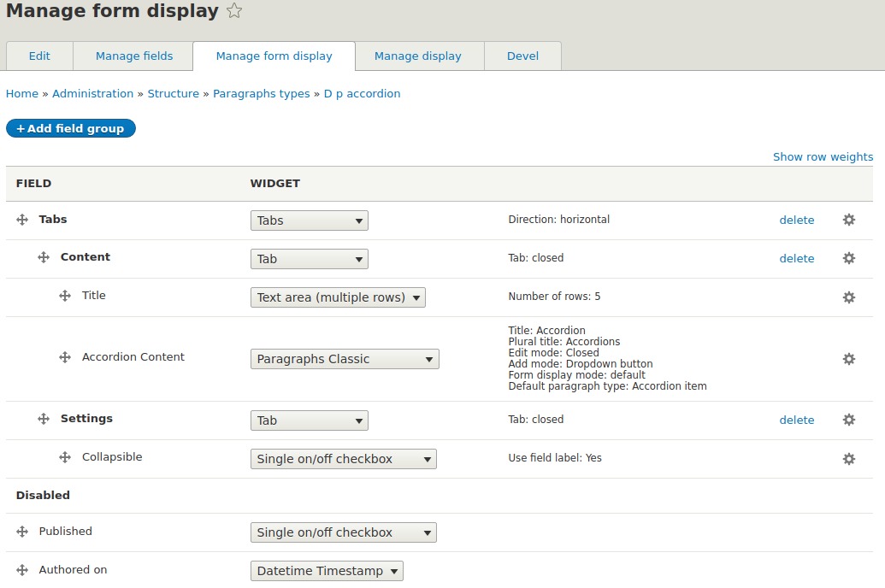Click the drag handle next to Accordion Content

64,357
